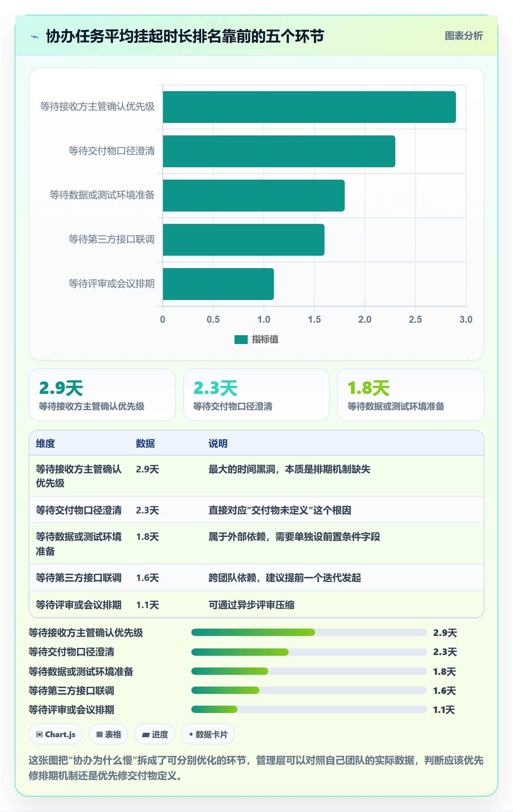This screenshot has width=513, height=812.
Task: Open the Chart.js chip
Action: (56, 734)
